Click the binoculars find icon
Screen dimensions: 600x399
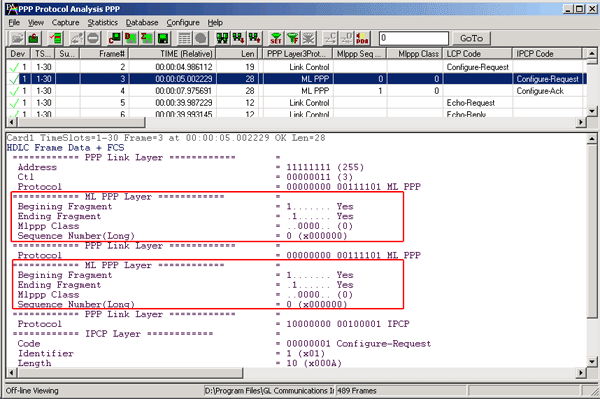tap(222, 38)
